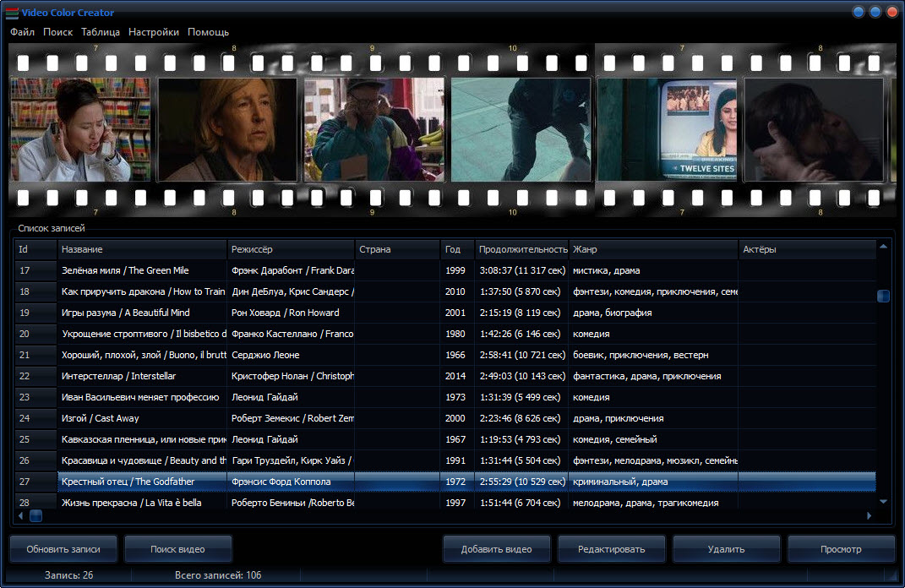Viewport: 905px width, 588px height.
Task: Select thumbnail of elderly blonde woman's face
Action: (x=227, y=130)
